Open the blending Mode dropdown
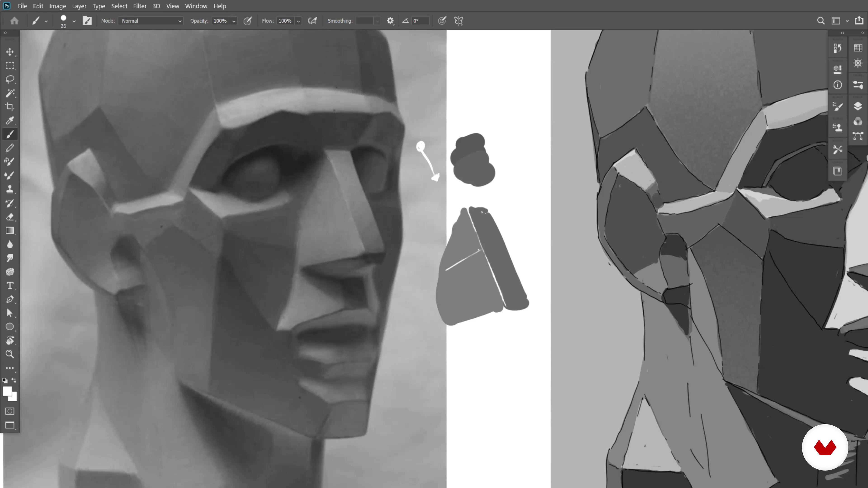The width and height of the screenshot is (868, 488). pos(151,21)
